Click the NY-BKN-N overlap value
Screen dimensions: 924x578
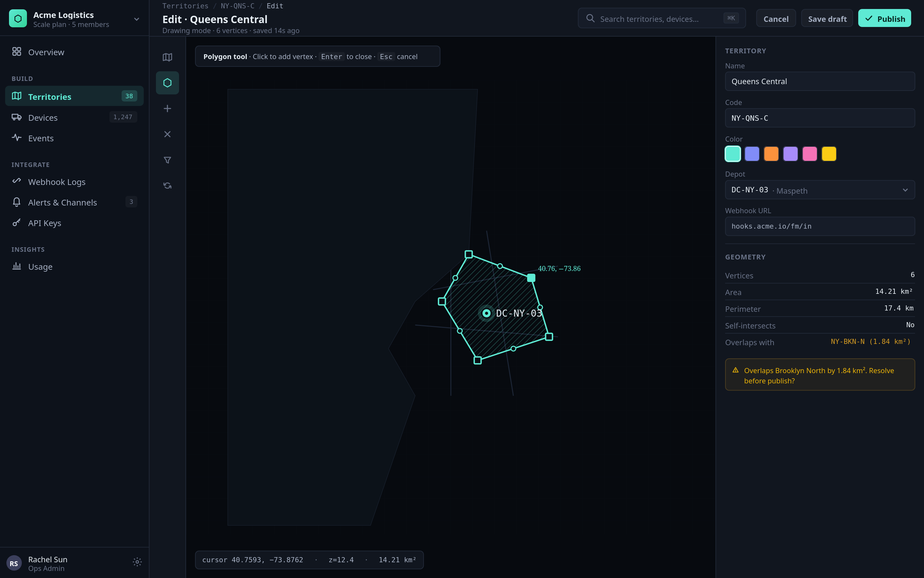coord(870,342)
